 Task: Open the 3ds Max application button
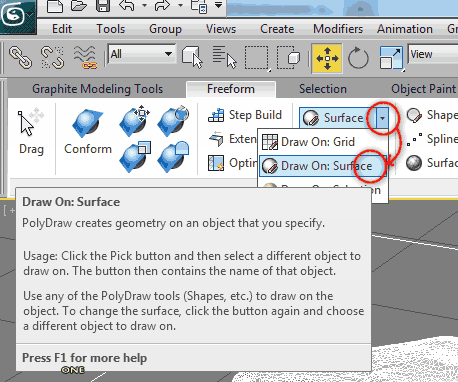click(x=17, y=16)
